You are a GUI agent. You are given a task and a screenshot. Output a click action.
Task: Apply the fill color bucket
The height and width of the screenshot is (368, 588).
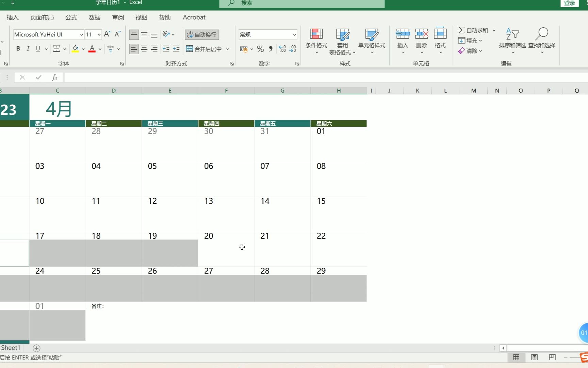75,49
